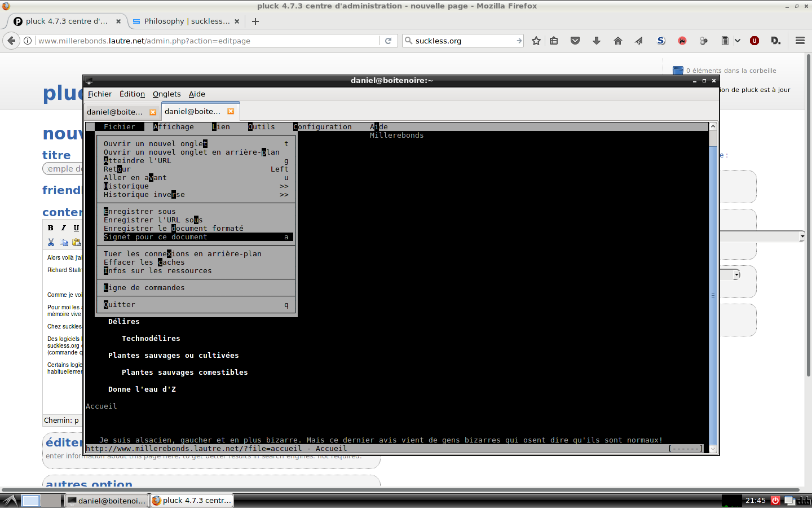Image resolution: width=812 pixels, height=508 pixels.
Task: Open Firefox downloads arrow icon
Action: click(597, 41)
